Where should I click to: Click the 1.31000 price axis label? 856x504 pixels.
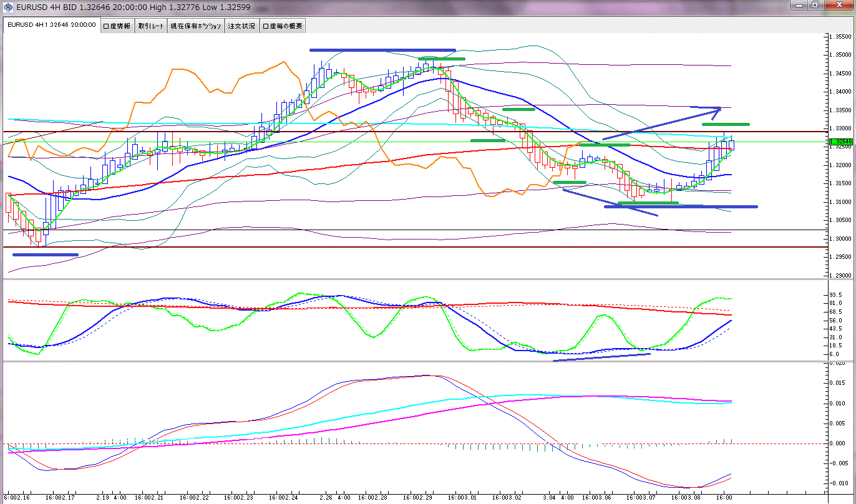click(x=840, y=202)
